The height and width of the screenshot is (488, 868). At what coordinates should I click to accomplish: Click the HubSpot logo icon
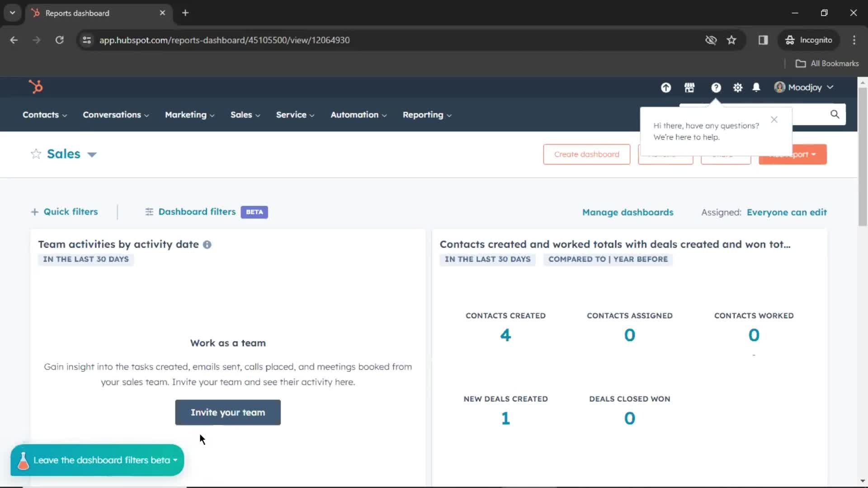[35, 87]
